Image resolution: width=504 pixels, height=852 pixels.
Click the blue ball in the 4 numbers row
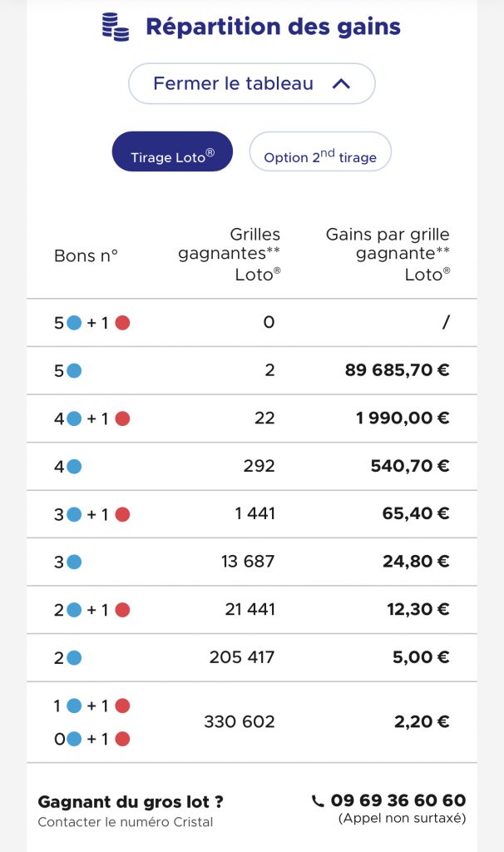[x=74, y=467]
